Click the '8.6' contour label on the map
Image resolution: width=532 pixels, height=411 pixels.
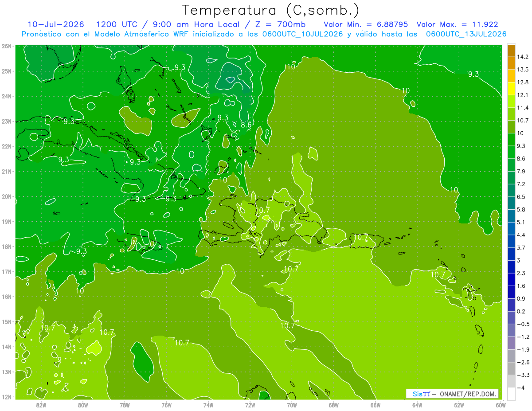(246, 125)
